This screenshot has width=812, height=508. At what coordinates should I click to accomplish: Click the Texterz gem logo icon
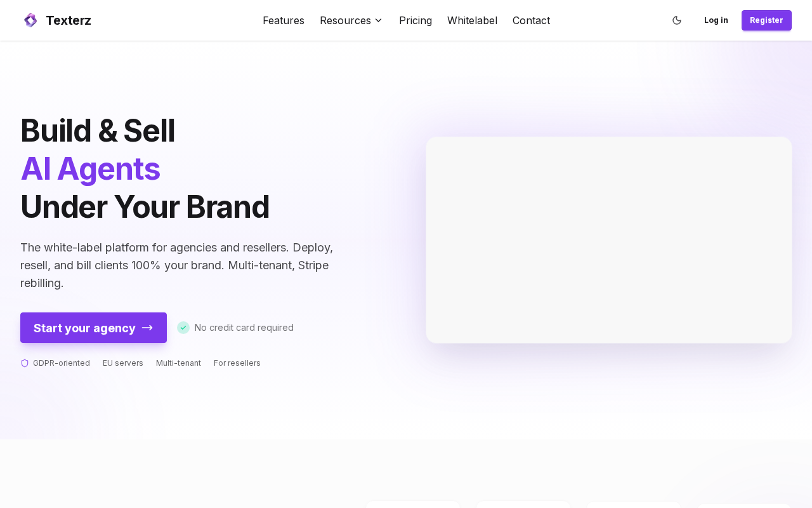tap(30, 20)
